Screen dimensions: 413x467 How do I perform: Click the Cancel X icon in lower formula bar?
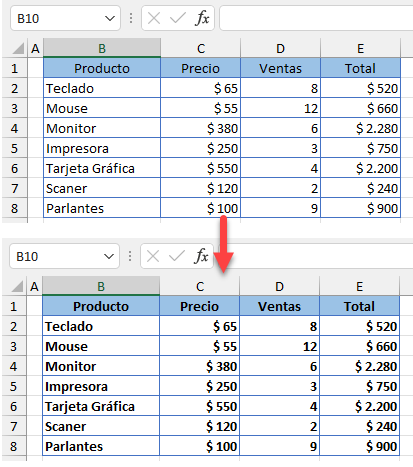tap(153, 256)
